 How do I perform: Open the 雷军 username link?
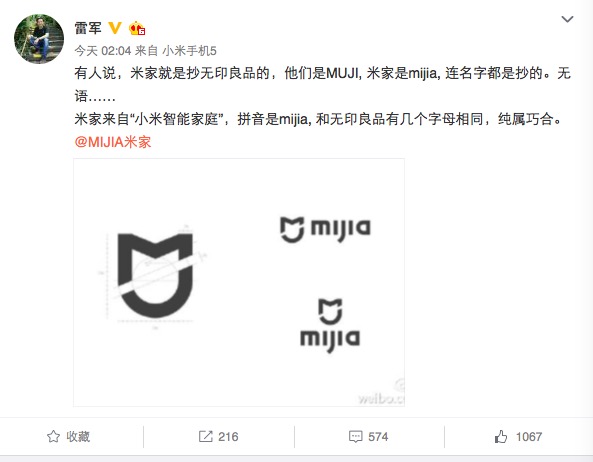point(88,28)
